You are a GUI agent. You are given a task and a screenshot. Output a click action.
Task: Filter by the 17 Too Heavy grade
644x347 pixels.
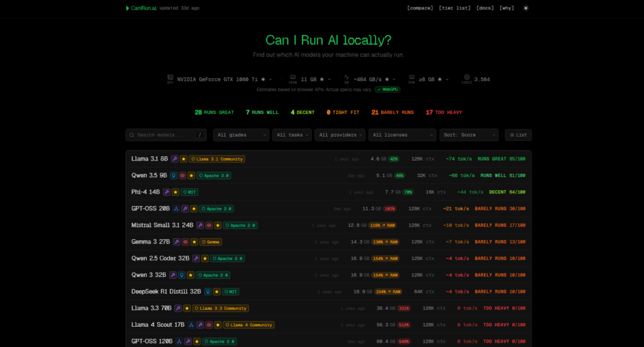[443, 112]
